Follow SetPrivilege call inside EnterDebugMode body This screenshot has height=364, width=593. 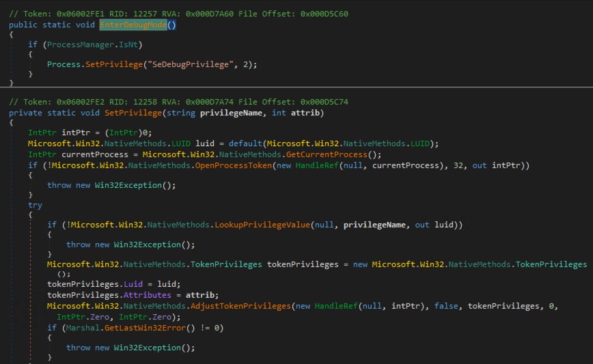[114, 65]
